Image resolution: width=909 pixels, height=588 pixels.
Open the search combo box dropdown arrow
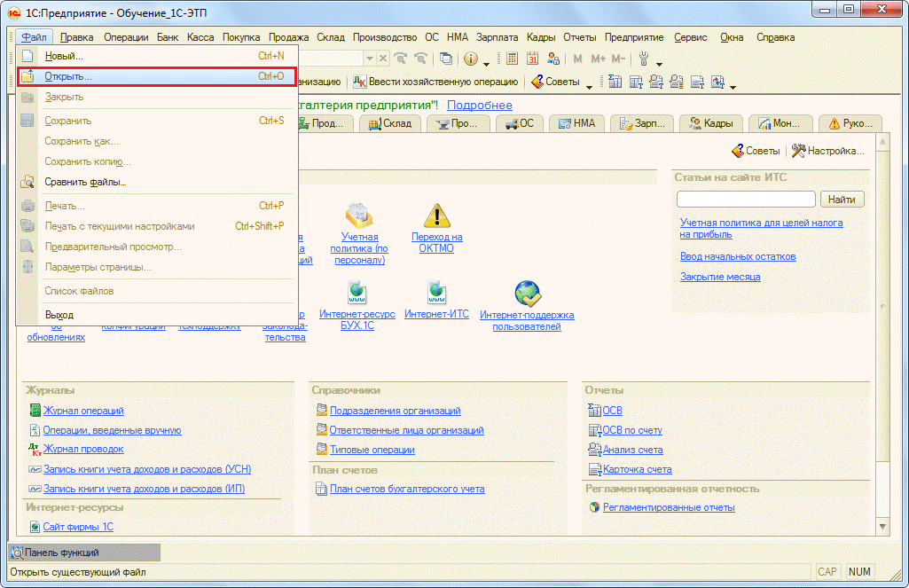(370, 59)
